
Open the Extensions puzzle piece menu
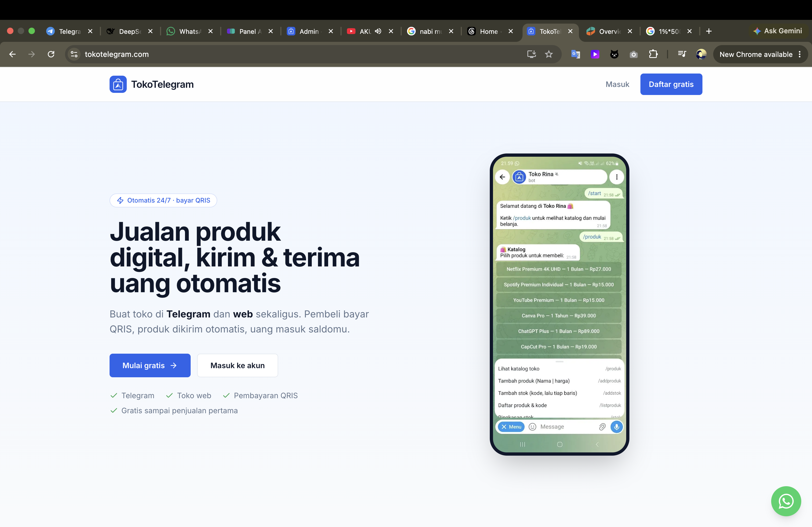653,54
